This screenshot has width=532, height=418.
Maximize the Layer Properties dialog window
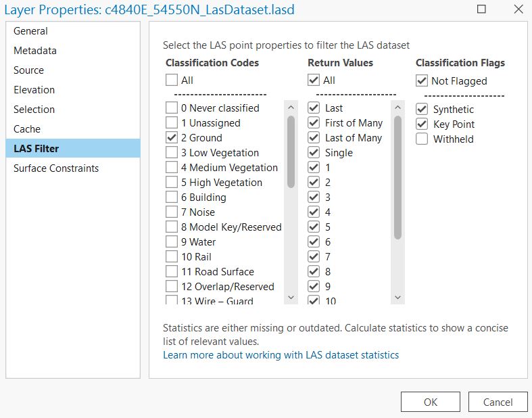point(481,9)
